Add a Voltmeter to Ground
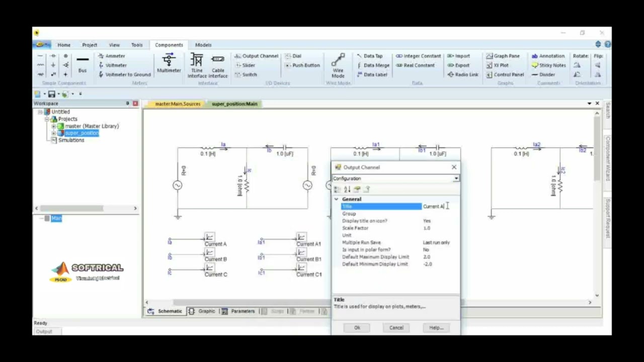The width and height of the screenshot is (644, 362). 124,74
